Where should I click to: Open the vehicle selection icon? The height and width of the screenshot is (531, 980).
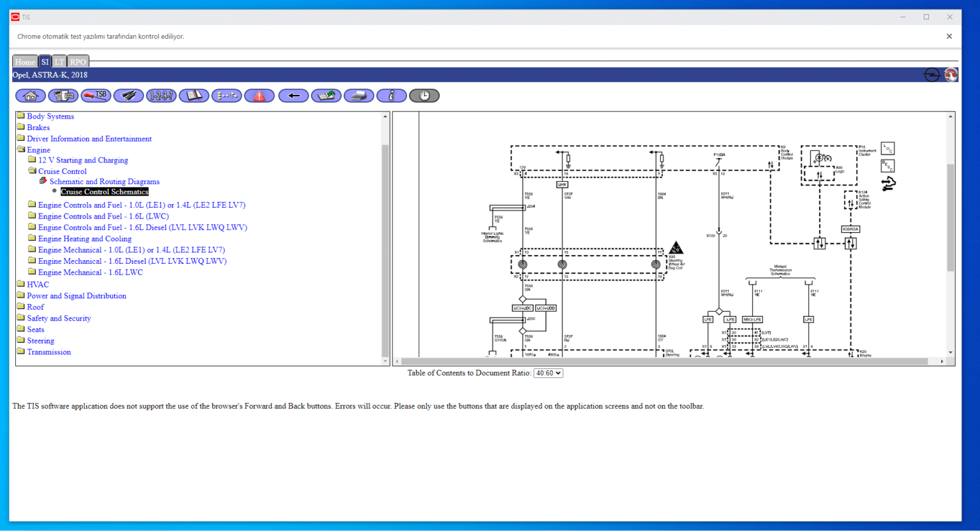click(63, 95)
